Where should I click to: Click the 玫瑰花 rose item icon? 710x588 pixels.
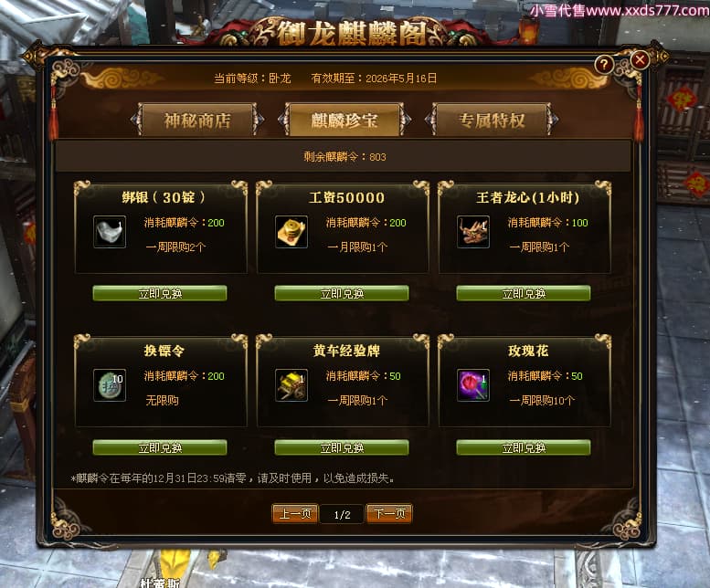[x=473, y=385]
